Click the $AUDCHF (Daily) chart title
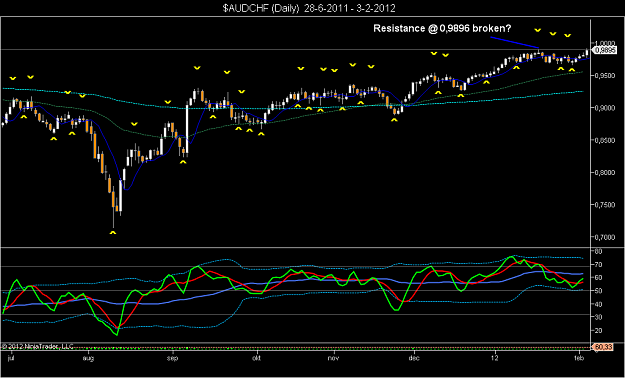Screen dimensions: 625x378 (x=309, y=8)
